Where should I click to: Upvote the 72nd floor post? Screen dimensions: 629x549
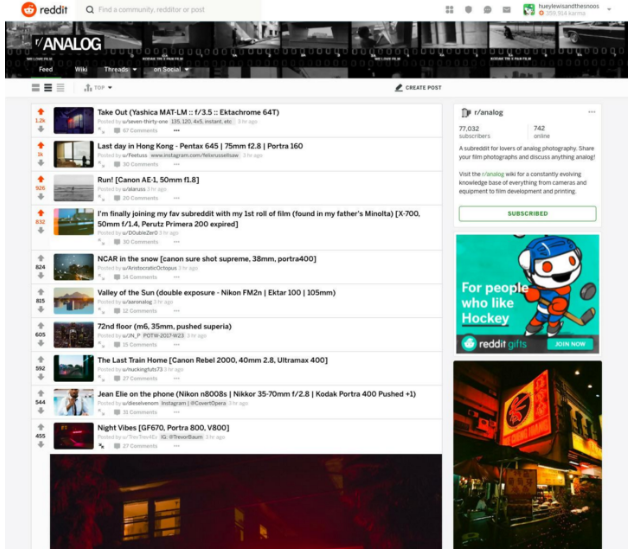(x=41, y=326)
